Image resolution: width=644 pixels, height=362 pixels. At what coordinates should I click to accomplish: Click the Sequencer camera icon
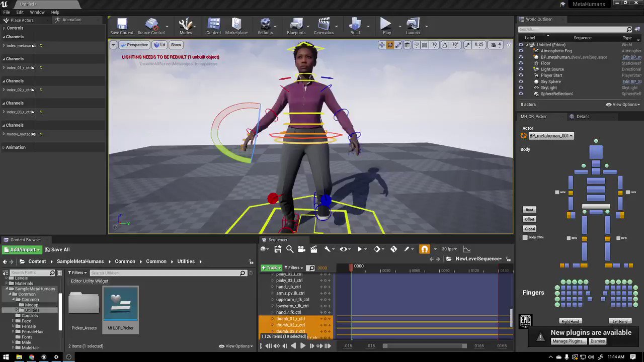[x=302, y=249]
